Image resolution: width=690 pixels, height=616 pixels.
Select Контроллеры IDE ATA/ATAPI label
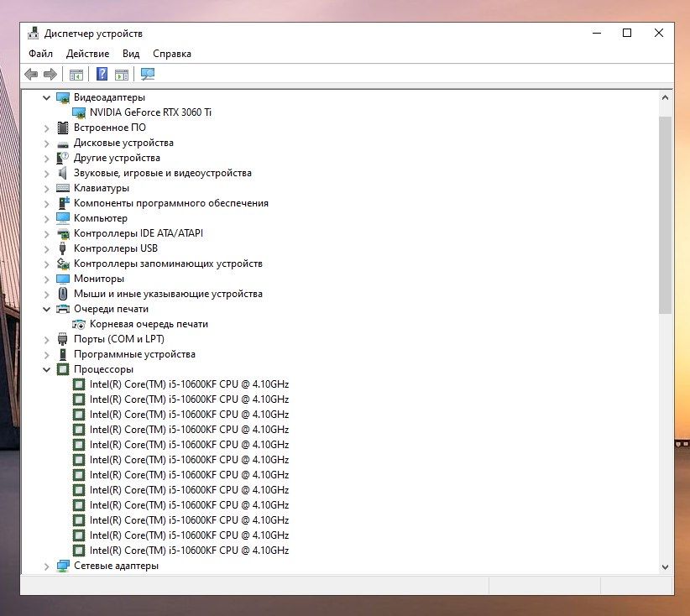pyautogui.click(x=139, y=233)
